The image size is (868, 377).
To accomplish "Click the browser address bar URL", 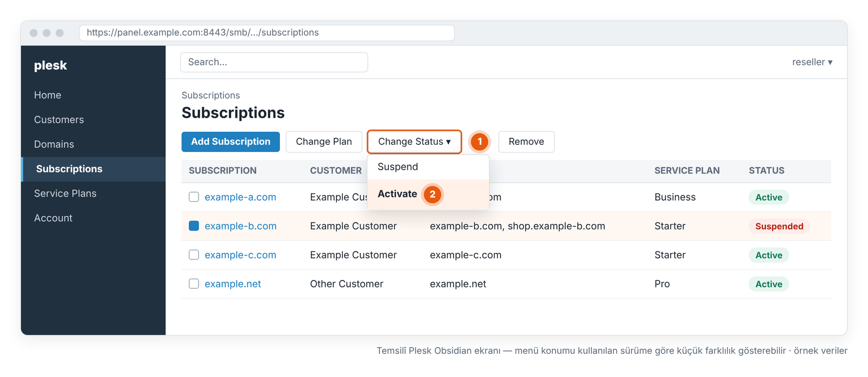I will pos(266,33).
